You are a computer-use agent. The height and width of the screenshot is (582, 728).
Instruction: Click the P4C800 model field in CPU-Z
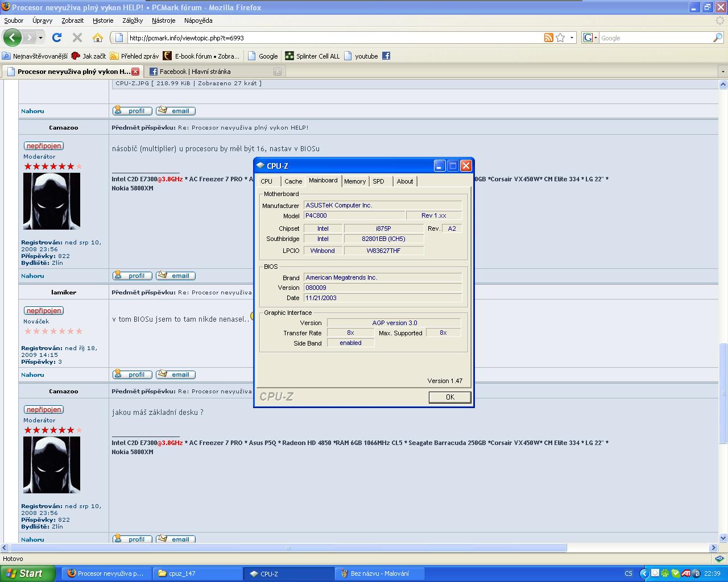(354, 215)
